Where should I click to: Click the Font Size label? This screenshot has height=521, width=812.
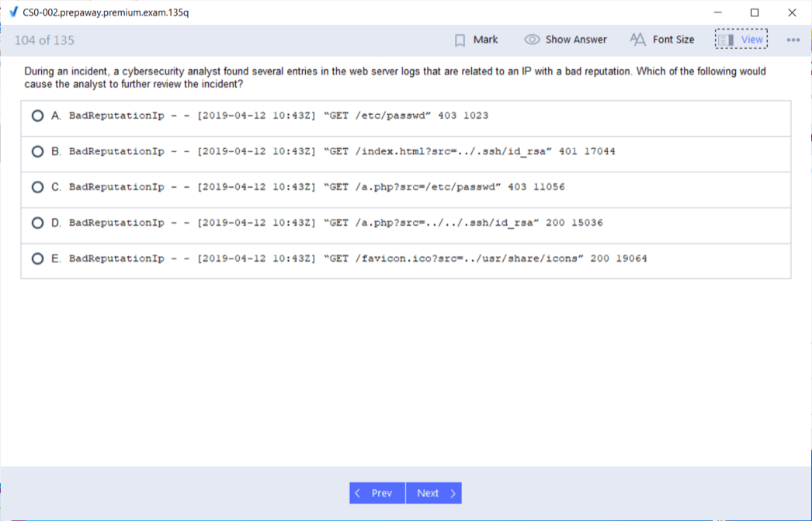(x=673, y=40)
